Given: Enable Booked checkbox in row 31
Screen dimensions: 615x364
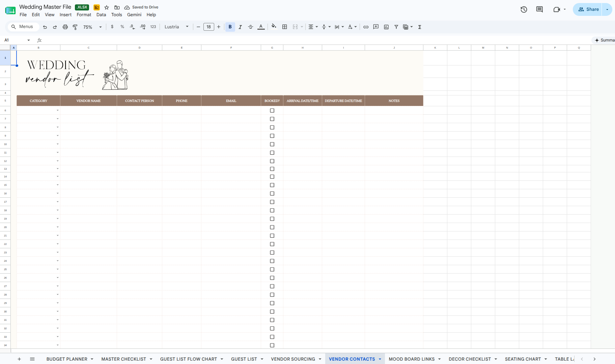Looking at the screenshot, I should click(x=272, y=320).
